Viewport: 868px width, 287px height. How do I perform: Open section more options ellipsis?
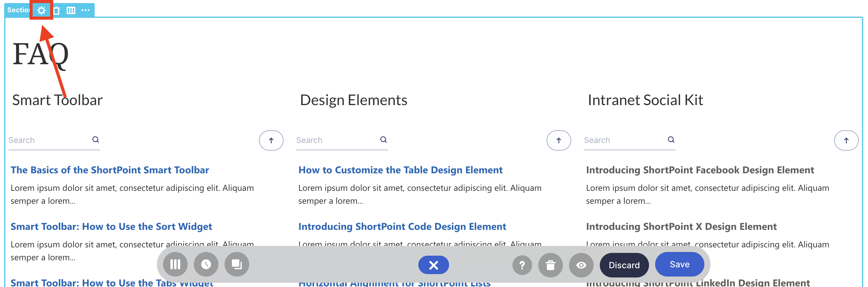(86, 10)
